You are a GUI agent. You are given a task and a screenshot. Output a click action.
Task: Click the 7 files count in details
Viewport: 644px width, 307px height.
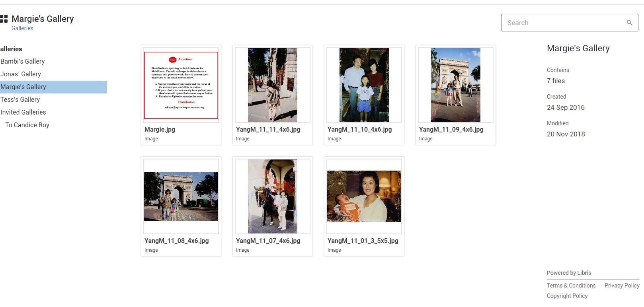tap(556, 81)
